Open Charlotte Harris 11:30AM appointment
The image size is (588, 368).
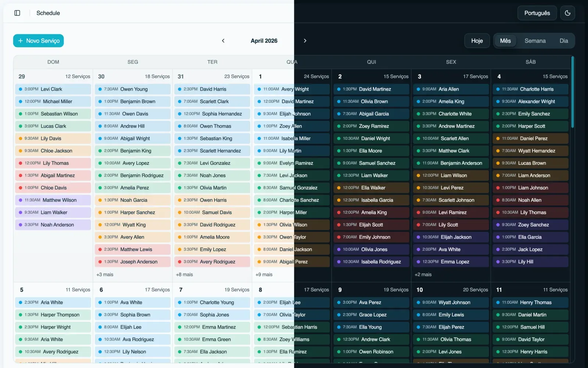[x=530, y=89]
